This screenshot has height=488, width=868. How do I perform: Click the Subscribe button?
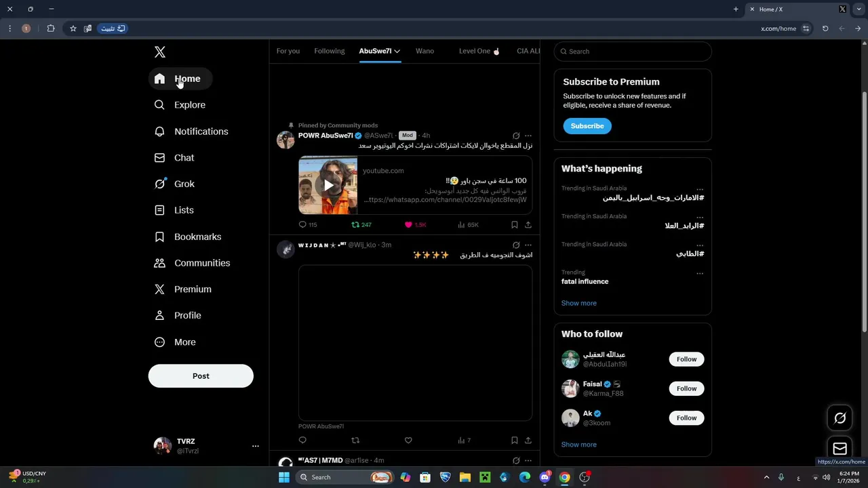587,126
